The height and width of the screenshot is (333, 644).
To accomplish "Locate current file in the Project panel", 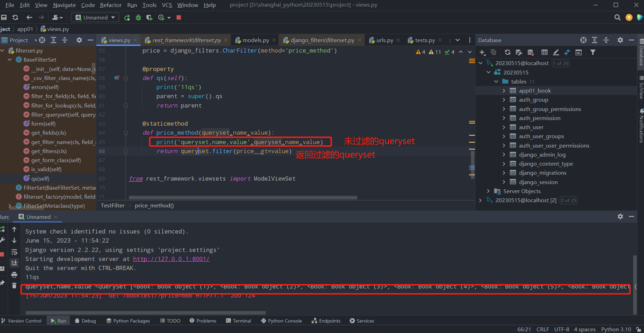I will coord(42,40).
